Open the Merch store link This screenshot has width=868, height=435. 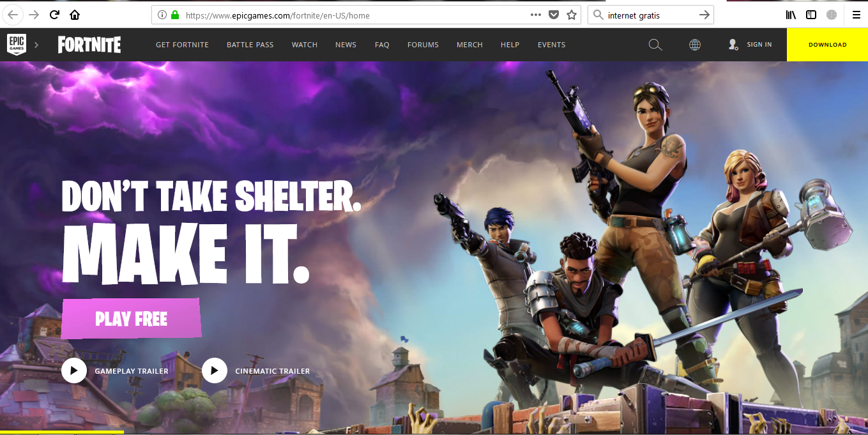469,45
